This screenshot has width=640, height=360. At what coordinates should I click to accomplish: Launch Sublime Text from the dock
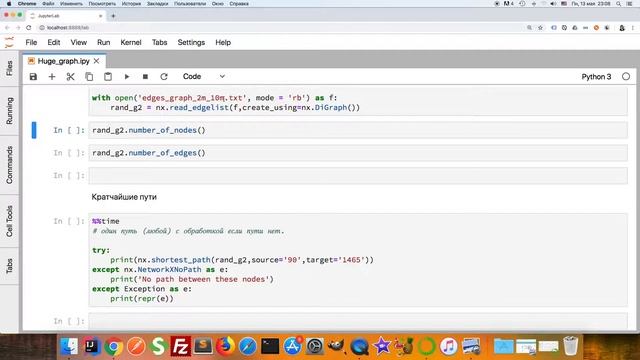203,347
